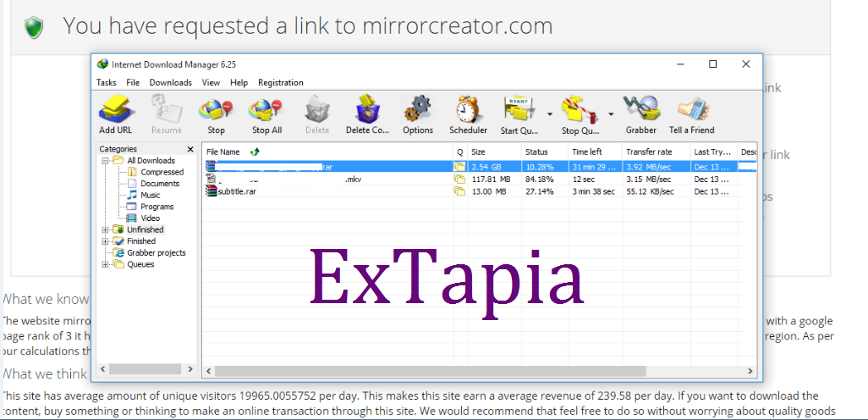The height and width of the screenshot is (420, 868).
Task: Click Categories panel scroll right arrow
Action: click(x=190, y=368)
